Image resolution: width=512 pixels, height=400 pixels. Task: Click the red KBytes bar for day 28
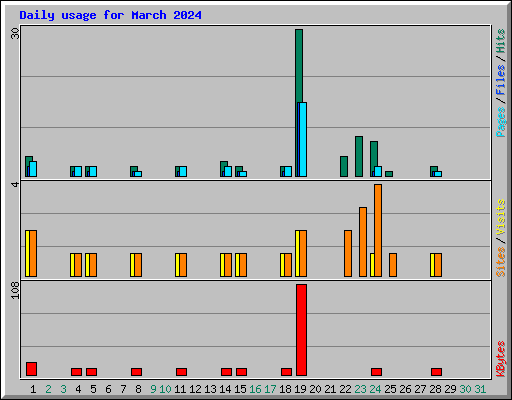tap(436, 372)
